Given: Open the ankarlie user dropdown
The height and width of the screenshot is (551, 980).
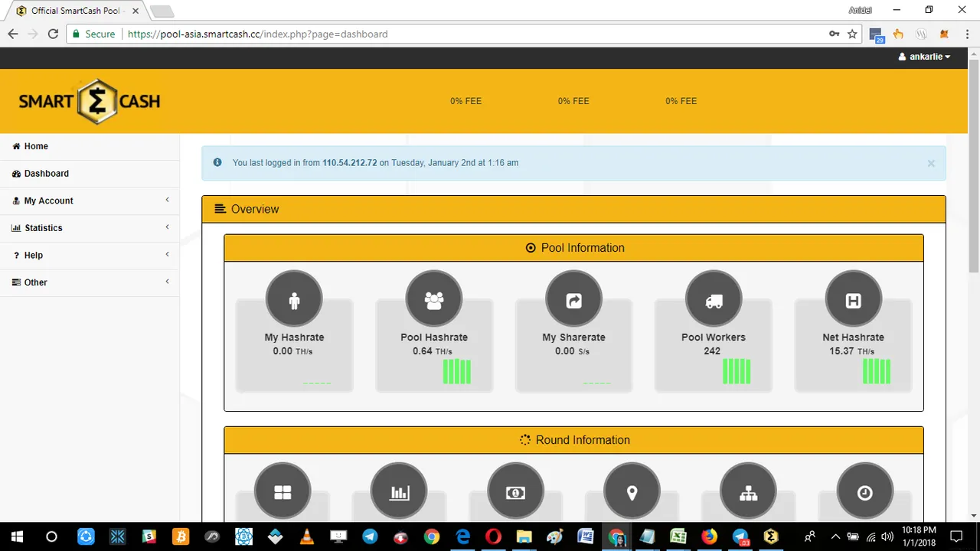Looking at the screenshot, I should tap(924, 57).
